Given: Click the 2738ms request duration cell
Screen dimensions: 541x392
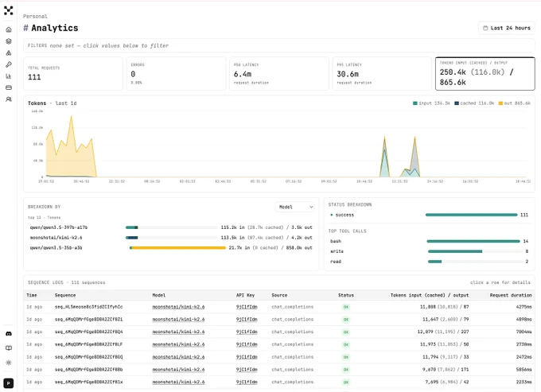Looking at the screenshot, I should click(523, 344).
